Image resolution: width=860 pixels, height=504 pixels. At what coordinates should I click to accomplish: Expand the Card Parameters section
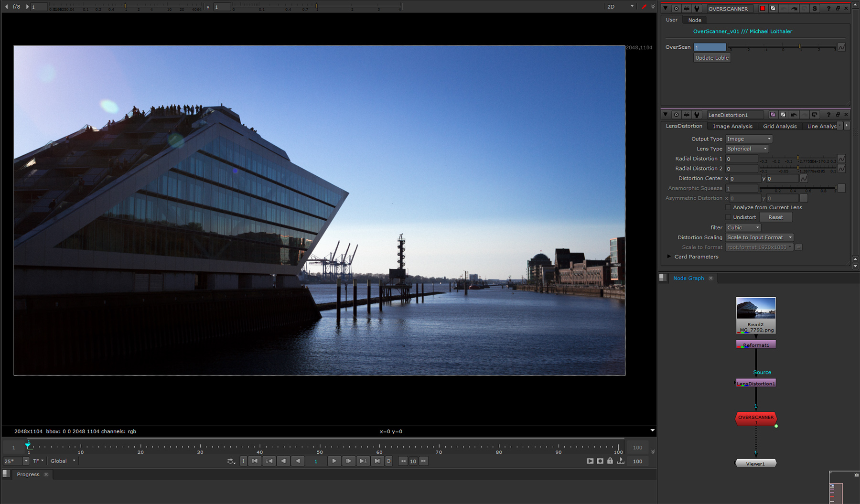coord(669,257)
